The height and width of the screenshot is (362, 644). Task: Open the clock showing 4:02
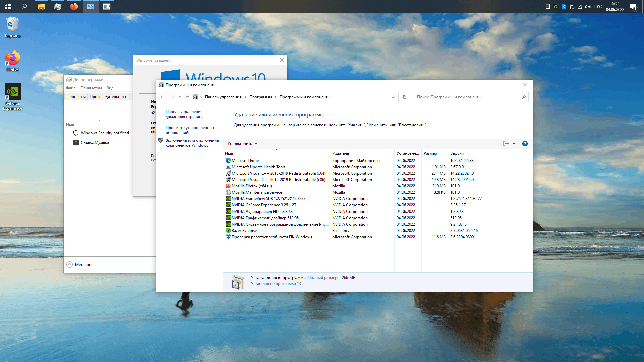point(615,7)
